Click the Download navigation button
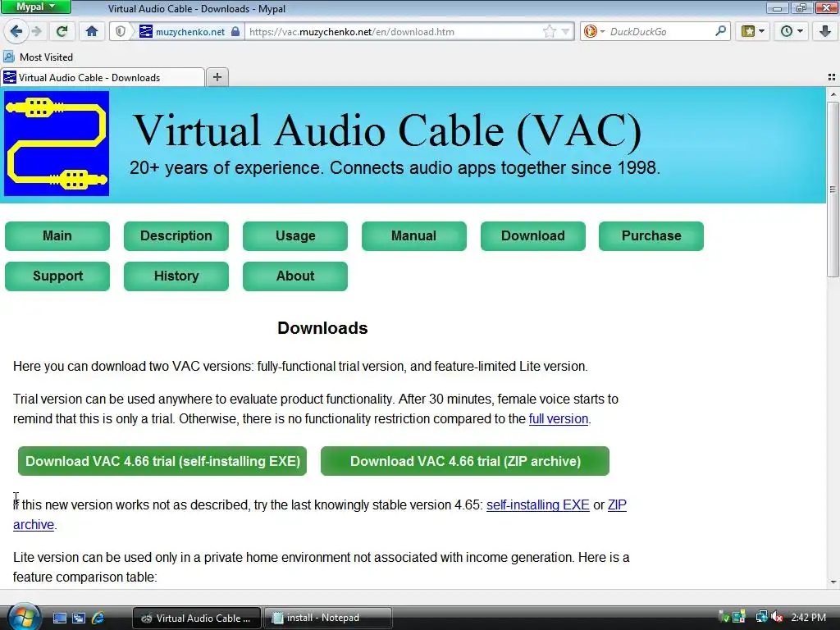The width and height of the screenshot is (840, 630). tap(533, 235)
